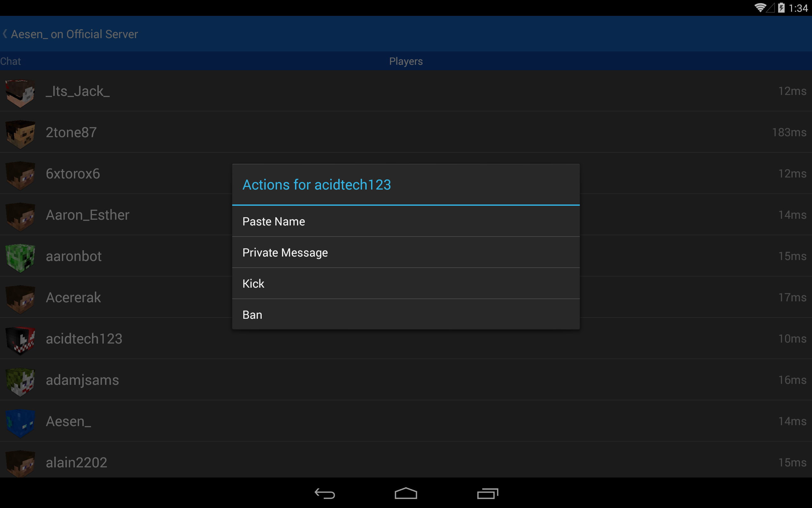Switch to the Chat tab
The height and width of the screenshot is (508, 812).
pos(10,61)
